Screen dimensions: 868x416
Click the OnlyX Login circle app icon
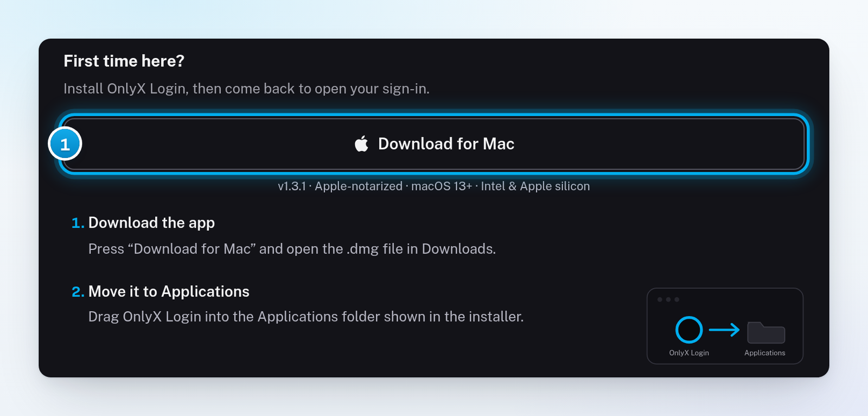689,330
